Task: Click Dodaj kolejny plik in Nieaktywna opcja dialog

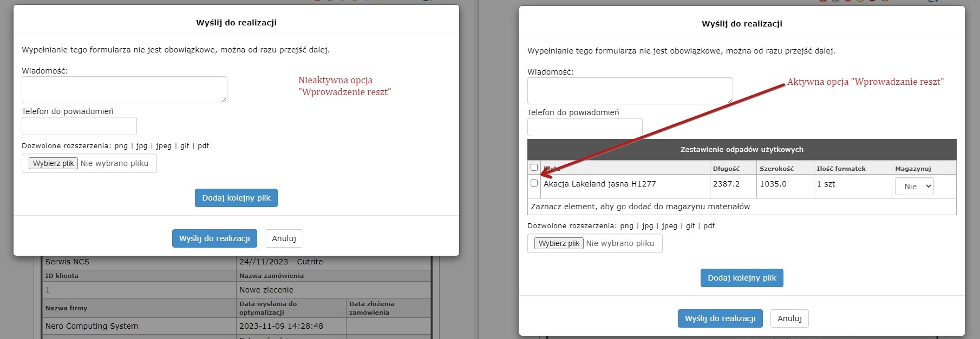Action: (236, 198)
